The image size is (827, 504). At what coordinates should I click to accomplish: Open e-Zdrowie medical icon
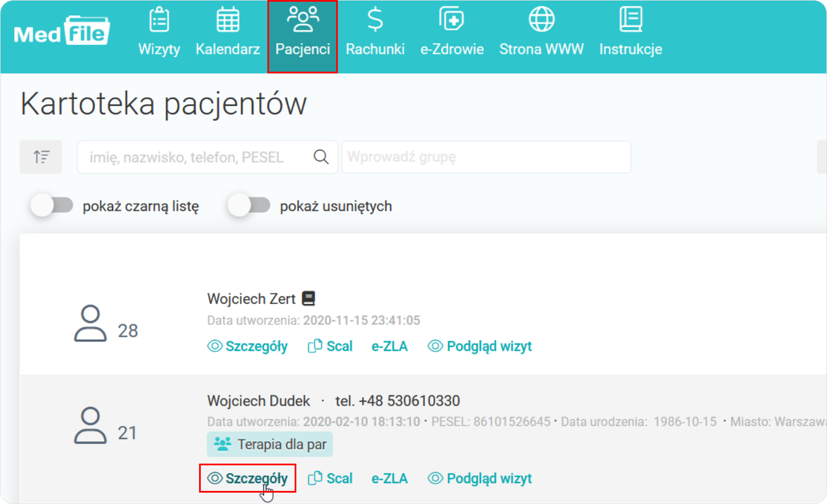coord(452,20)
